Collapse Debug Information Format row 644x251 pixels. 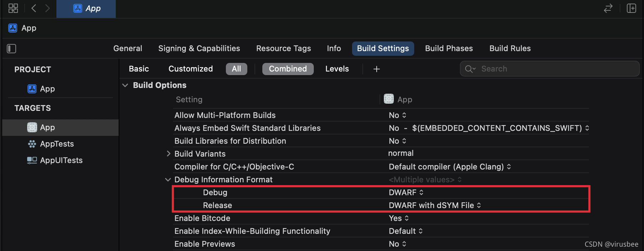pos(168,179)
